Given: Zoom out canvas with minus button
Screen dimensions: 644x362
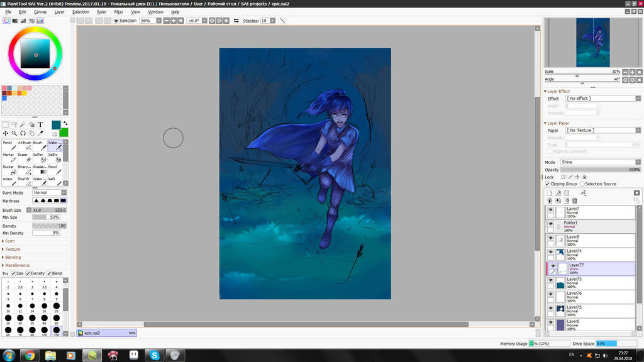Looking at the screenshot, I should point(166,21).
